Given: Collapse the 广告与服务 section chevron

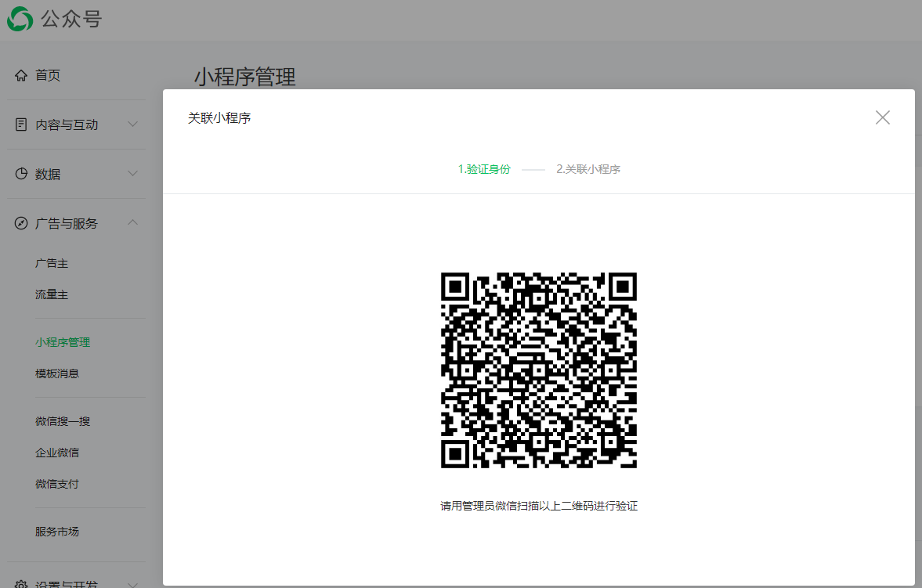Looking at the screenshot, I should point(133,222).
